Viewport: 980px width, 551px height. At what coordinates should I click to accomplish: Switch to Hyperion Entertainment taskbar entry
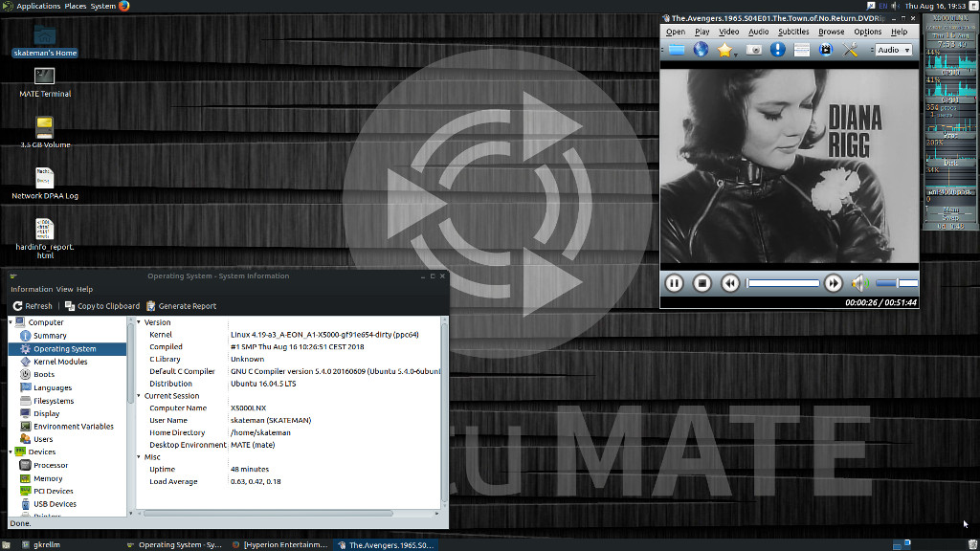279,544
